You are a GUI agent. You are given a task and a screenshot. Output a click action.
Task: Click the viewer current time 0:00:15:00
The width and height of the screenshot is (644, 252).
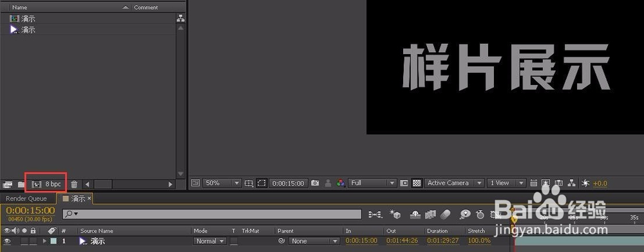pyautogui.click(x=288, y=183)
